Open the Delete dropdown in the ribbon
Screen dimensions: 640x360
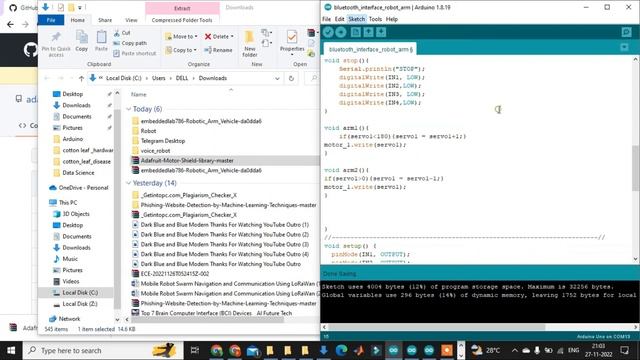tap(219, 36)
